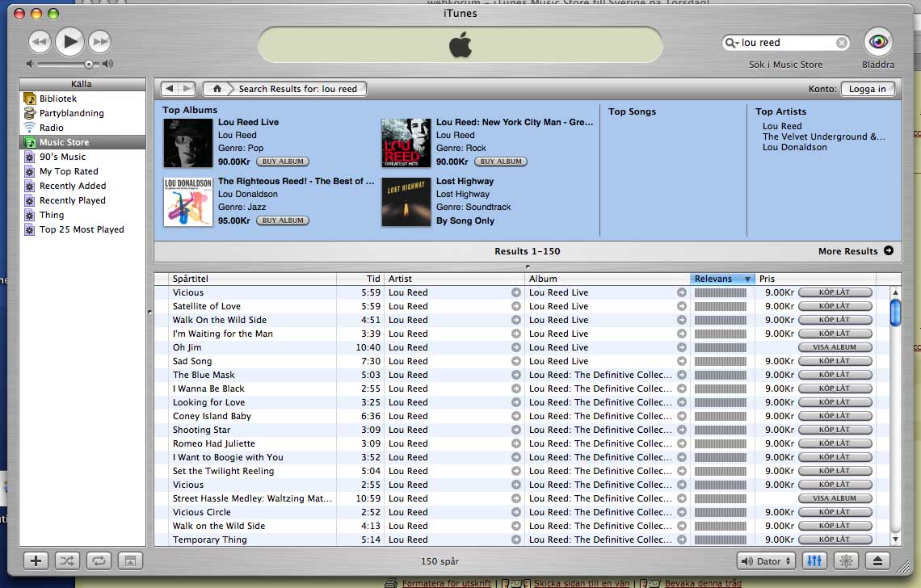The width and height of the screenshot is (921, 588).
Task: Select the Shooting Star track row
Action: click(521, 430)
